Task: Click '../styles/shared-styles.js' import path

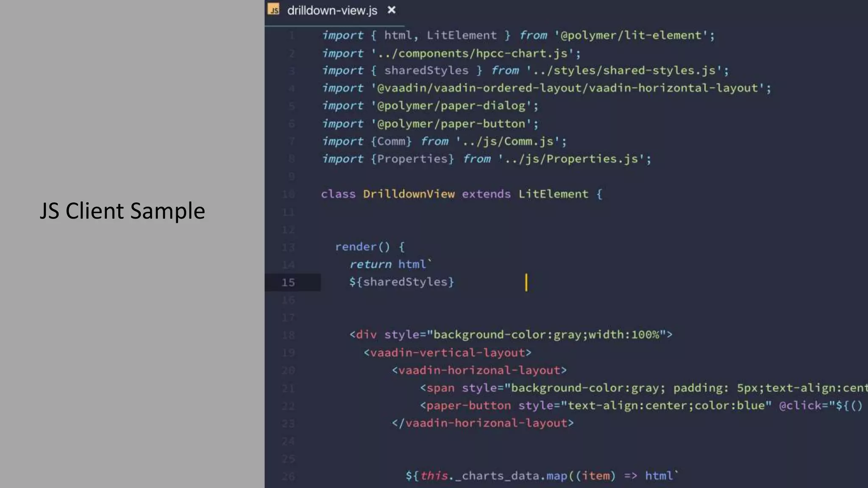Action: [624, 71]
